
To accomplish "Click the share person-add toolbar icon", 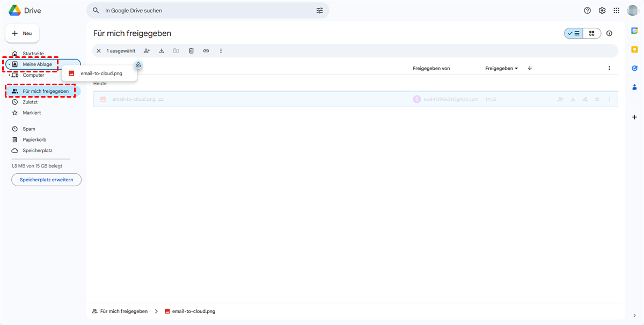I will coord(147,51).
